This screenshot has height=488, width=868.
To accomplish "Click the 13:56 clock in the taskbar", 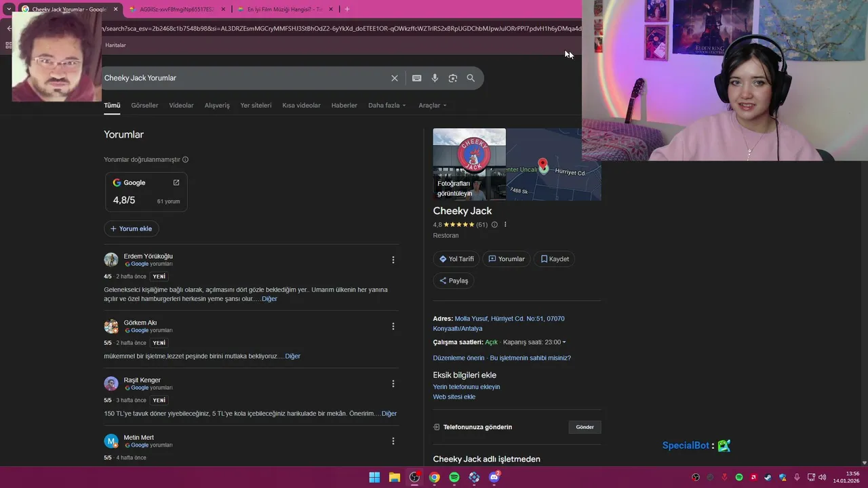I will 852,474.
